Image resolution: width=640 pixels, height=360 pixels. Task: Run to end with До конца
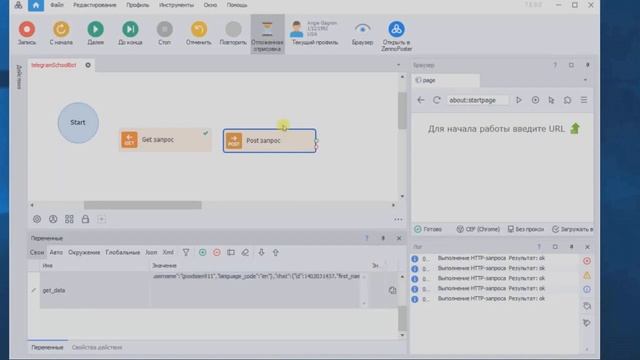coord(130,33)
